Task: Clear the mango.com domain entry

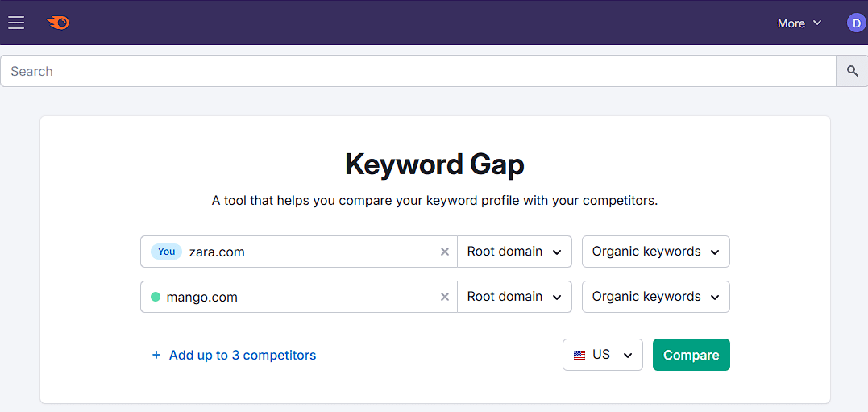Action: click(445, 297)
